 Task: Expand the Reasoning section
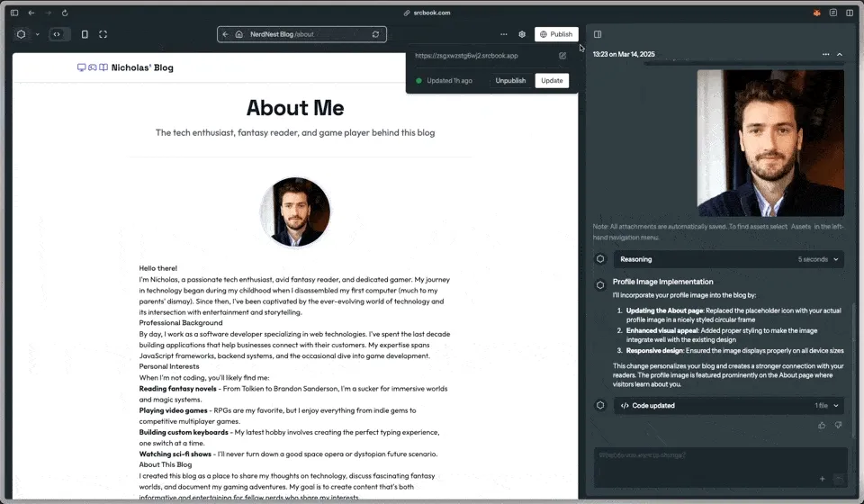[x=728, y=259]
